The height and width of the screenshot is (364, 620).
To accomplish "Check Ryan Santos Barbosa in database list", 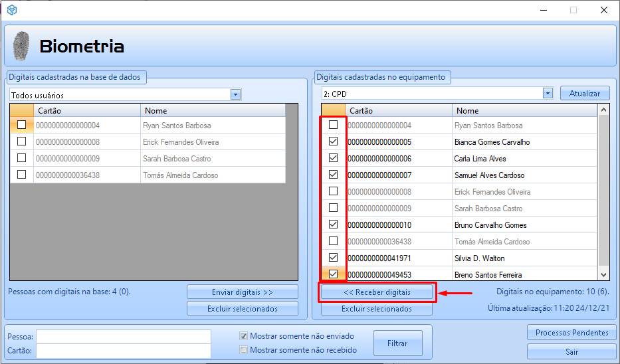I will [22, 125].
